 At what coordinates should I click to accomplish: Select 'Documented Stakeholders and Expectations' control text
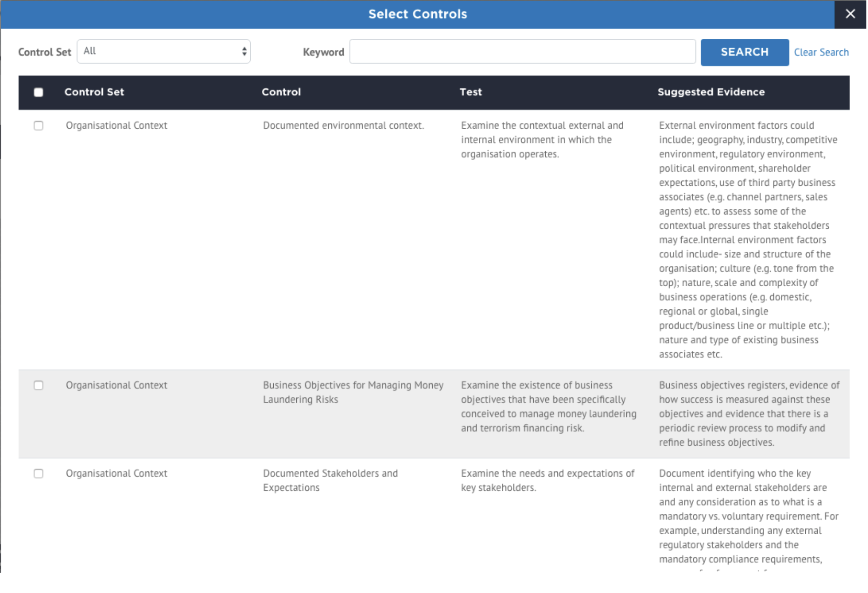click(330, 481)
